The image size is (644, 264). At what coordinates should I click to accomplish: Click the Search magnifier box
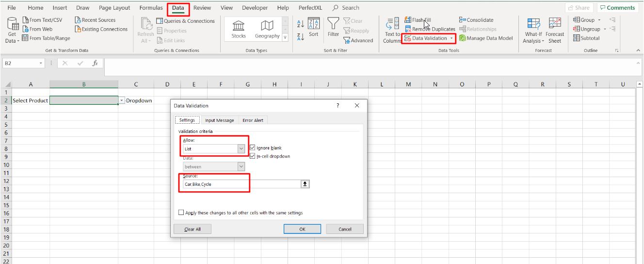pyautogui.click(x=346, y=8)
